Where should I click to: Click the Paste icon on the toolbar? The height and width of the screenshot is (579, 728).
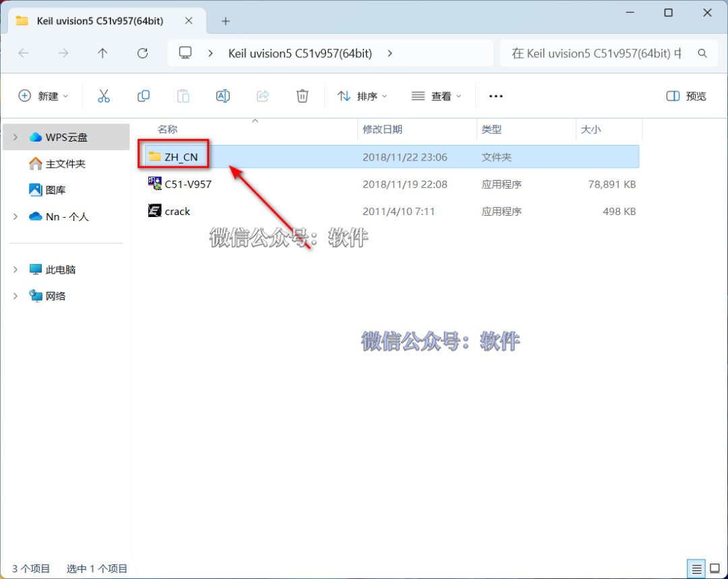[183, 96]
